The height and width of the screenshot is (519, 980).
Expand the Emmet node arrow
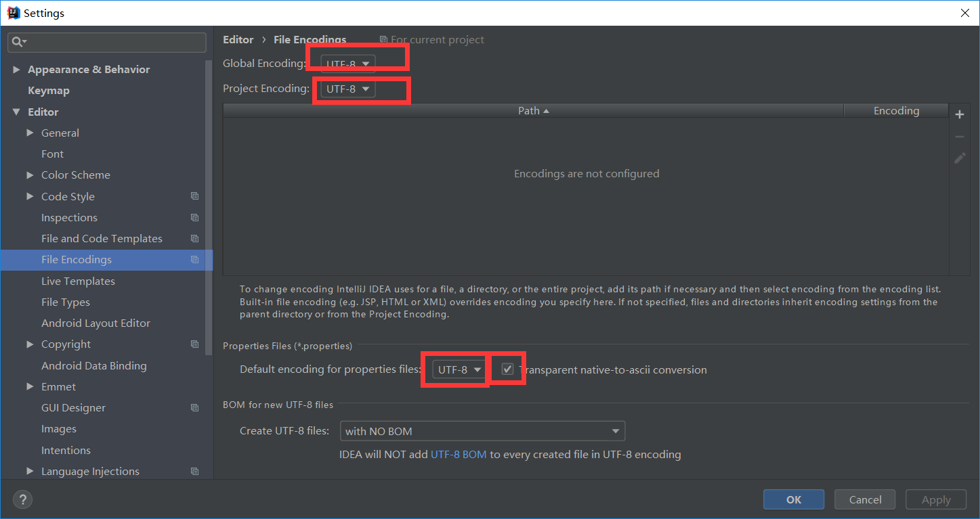pyautogui.click(x=30, y=386)
